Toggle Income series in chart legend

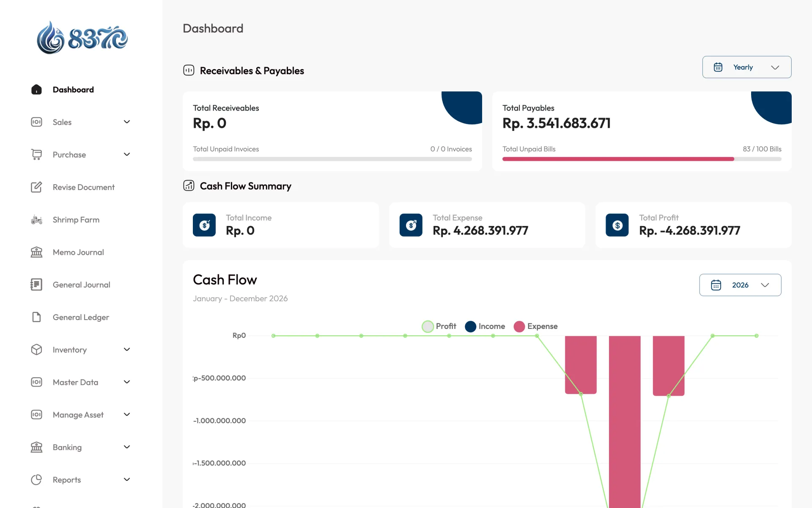(x=485, y=326)
